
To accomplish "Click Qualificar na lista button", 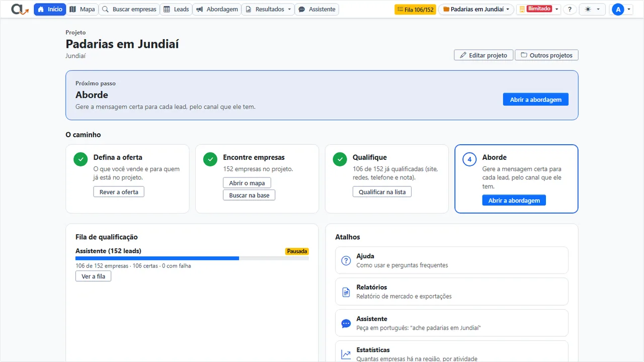I will point(382,192).
